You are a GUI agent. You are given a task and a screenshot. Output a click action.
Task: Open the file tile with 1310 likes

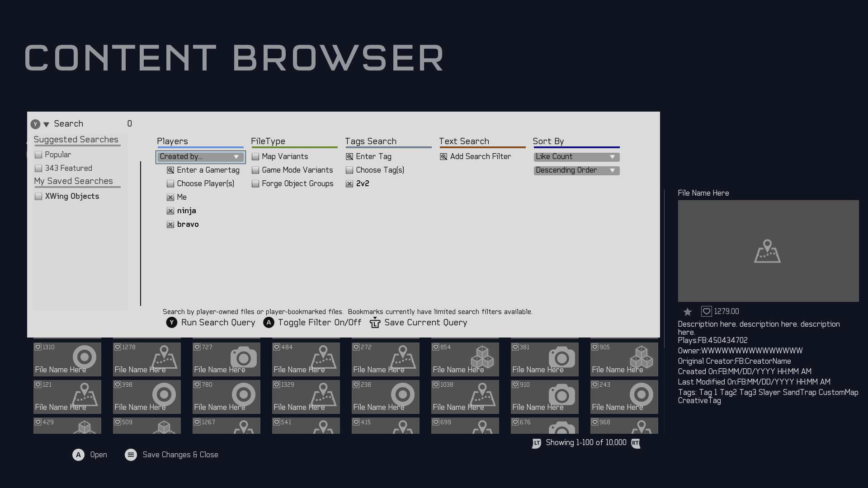tap(67, 359)
